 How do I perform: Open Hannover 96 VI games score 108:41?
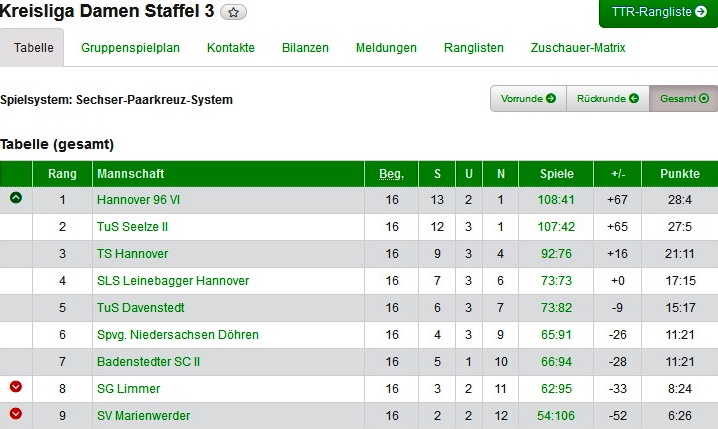tap(556, 200)
